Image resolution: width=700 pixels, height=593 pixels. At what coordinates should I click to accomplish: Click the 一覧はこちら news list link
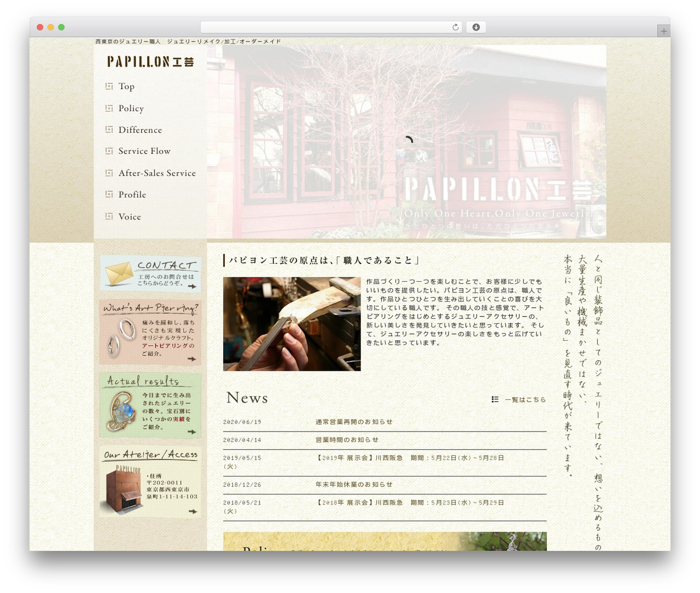(525, 399)
